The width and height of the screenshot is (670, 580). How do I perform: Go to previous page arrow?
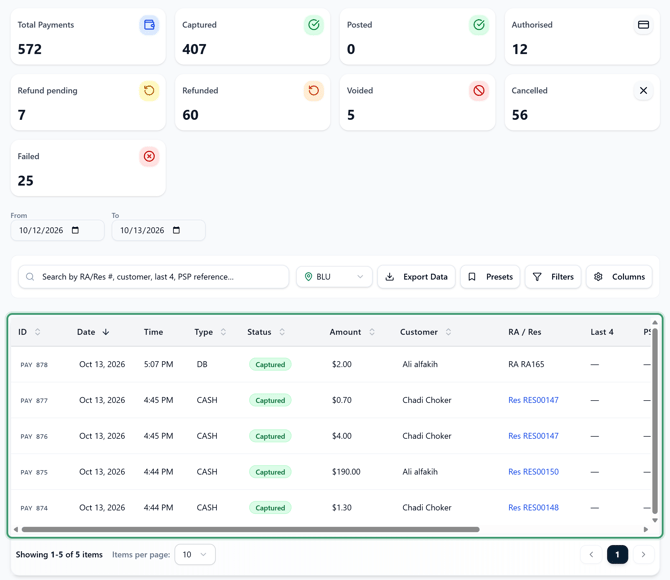591,555
